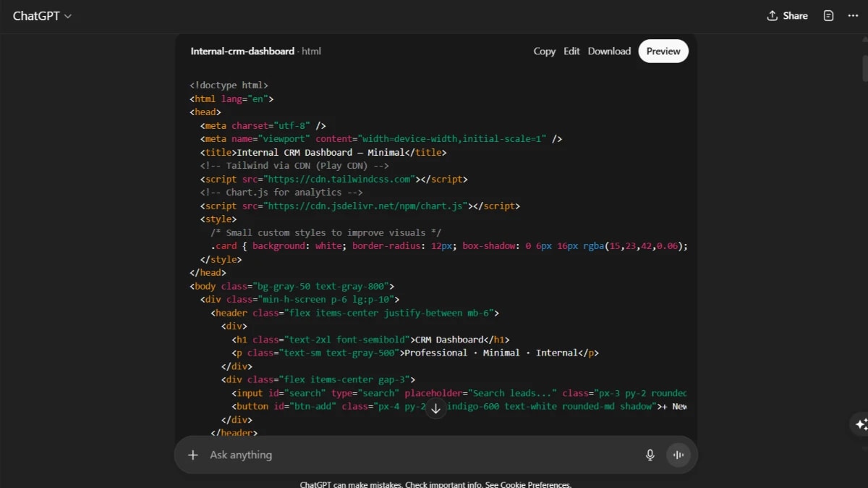868x488 pixels.
Task: Open the ChatGPT model selector chevron
Action: [x=68, y=15]
